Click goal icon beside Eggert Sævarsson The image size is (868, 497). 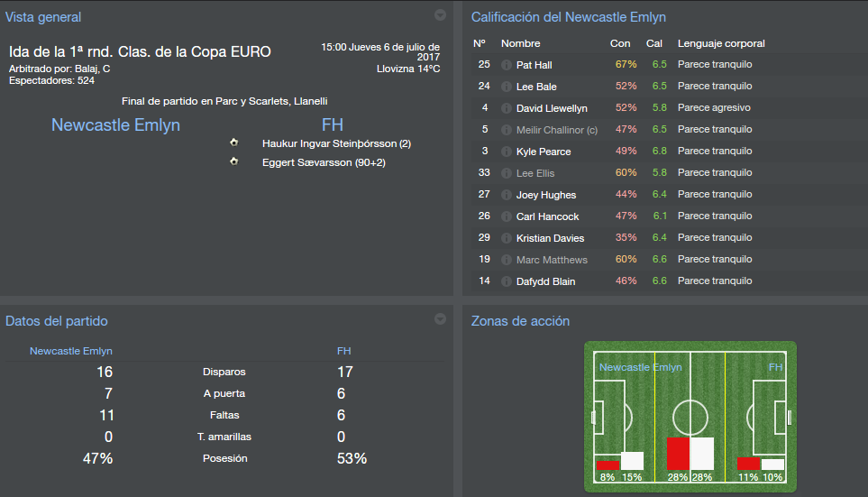coord(234,161)
